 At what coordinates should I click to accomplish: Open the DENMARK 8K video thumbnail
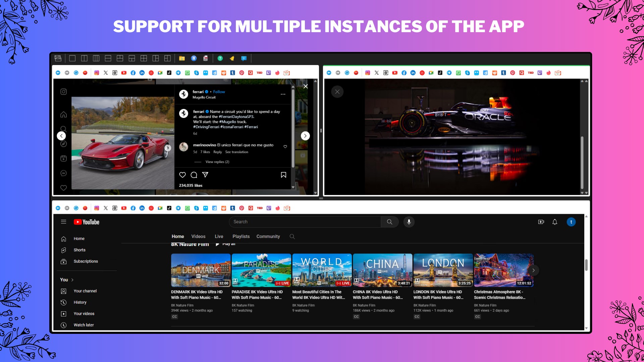coord(201,270)
